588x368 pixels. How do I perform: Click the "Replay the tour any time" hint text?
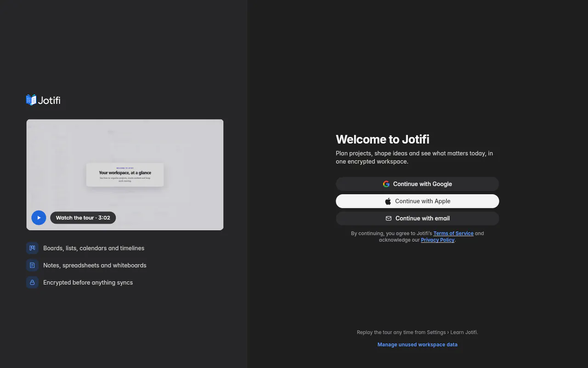(x=418, y=332)
